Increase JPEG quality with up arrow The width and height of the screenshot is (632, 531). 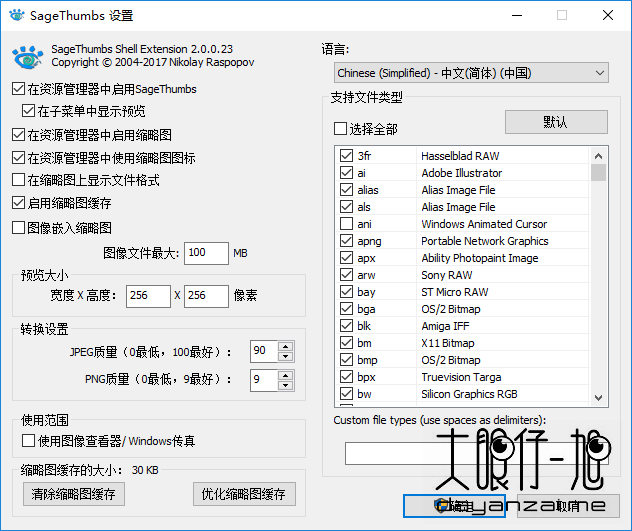tap(285, 347)
